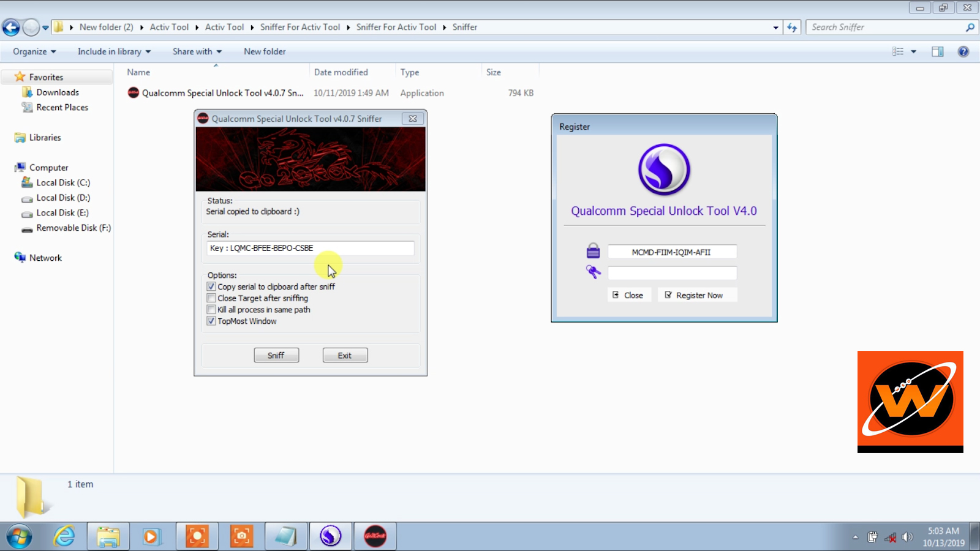Switch to GsmCrack Sniffer taskbar icon
This screenshot has width=980, height=551.
(x=375, y=536)
